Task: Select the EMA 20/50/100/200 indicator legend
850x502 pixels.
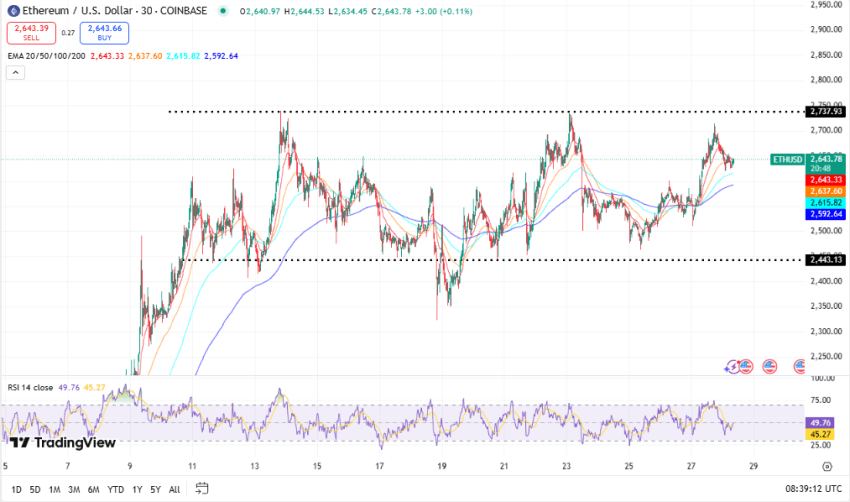Action: pos(46,56)
